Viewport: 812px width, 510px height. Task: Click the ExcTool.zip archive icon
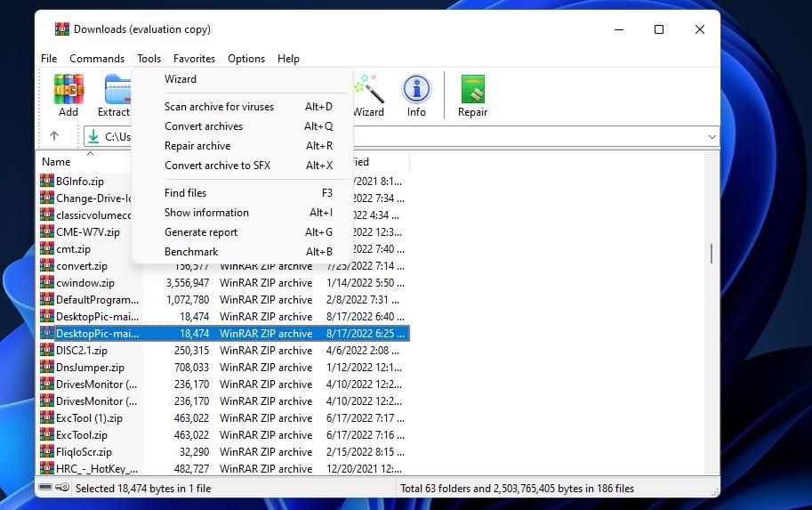[47, 433]
